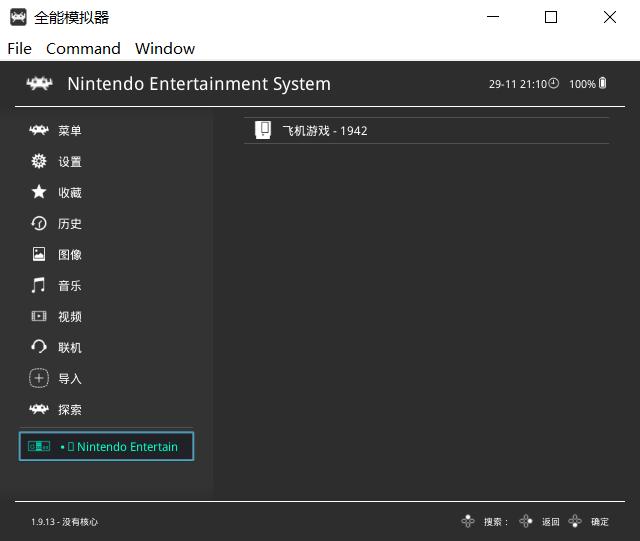
Task: Click the 返回 hint in footer
Action: 550,521
